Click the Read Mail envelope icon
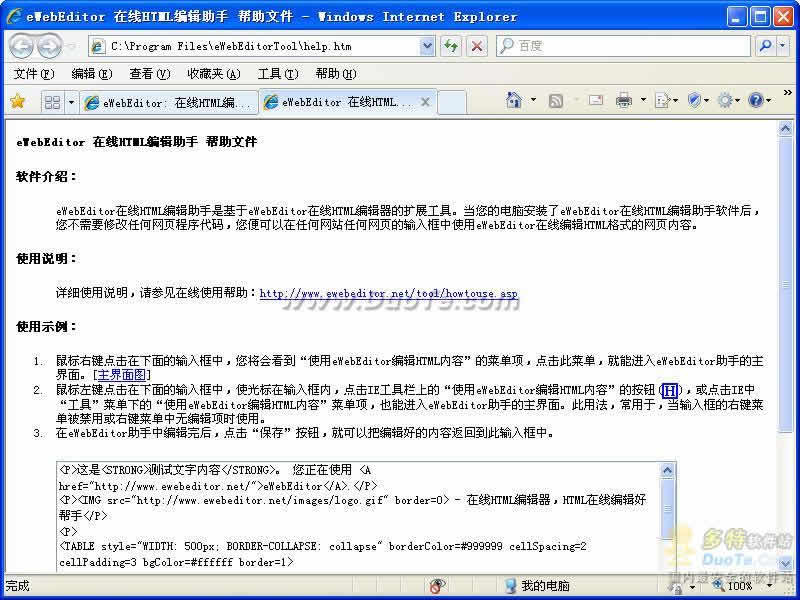The image size is (800, 600). [x=595, y=100]
